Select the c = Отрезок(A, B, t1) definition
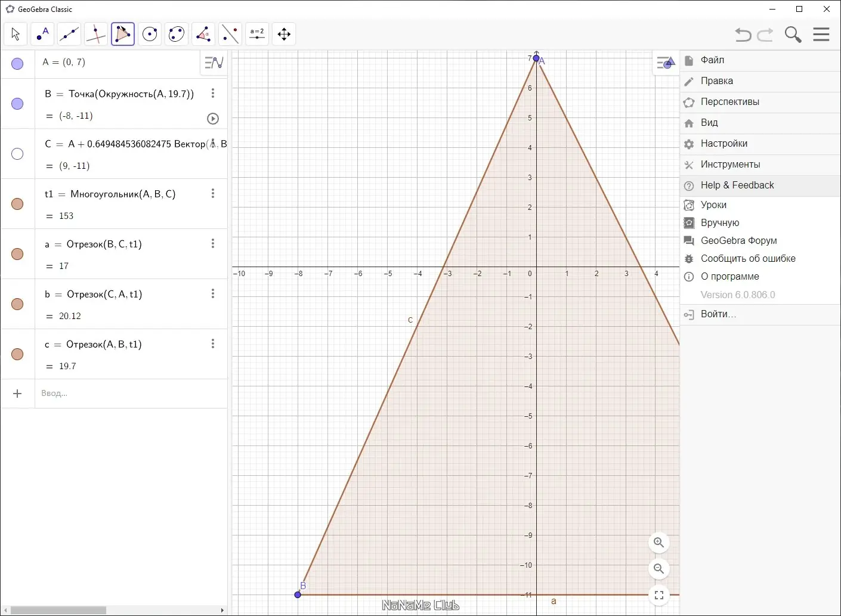The width and height of the screenshot is (841, 616). point(93,344)
